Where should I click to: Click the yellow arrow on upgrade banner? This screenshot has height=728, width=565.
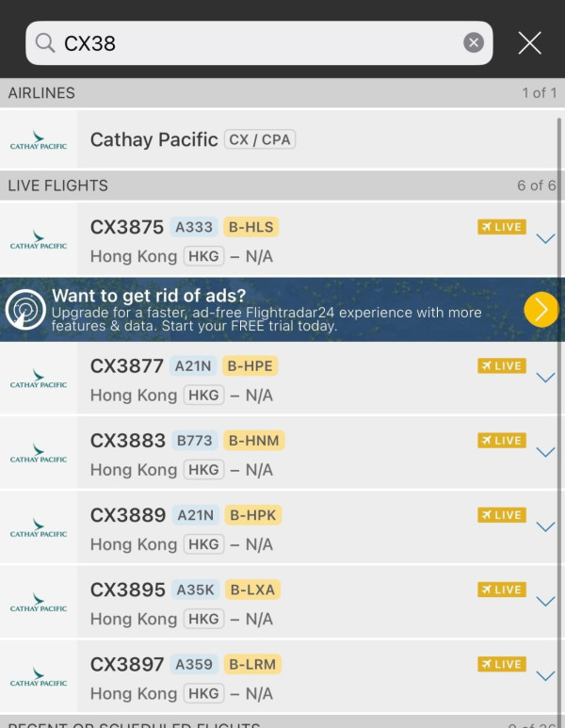tap(541, 309)
